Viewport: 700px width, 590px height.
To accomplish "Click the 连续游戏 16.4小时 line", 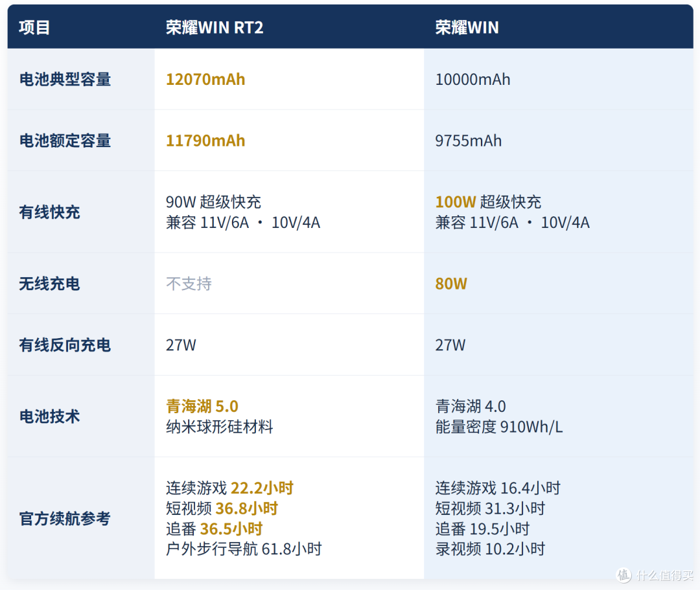I will [x=498, y=488].
